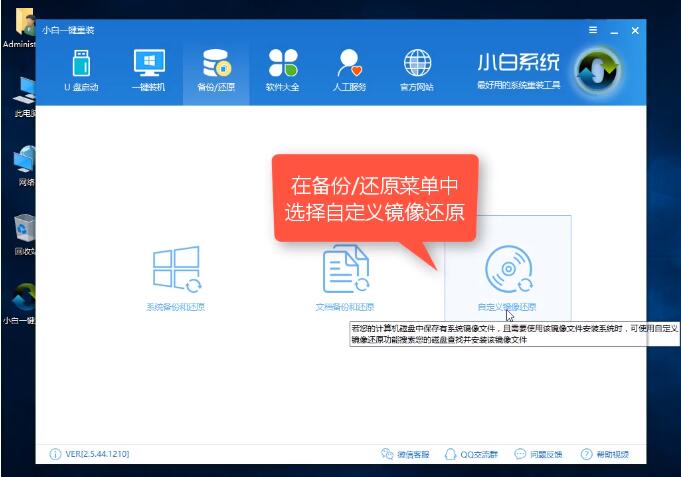Select the 自定义镜像还原 disc icon
This screenshot has height=477, width=681.
(508, 269)
